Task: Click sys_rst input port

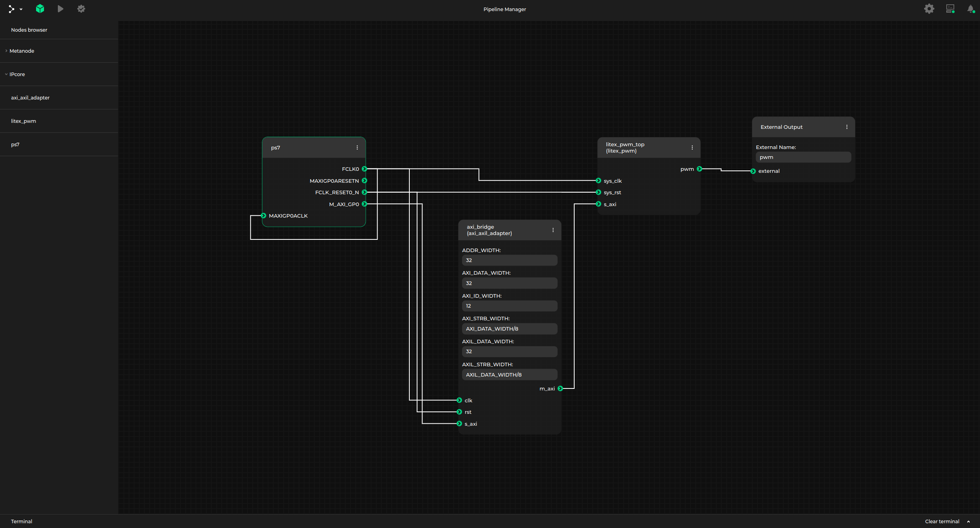Action: pos(598,192)
